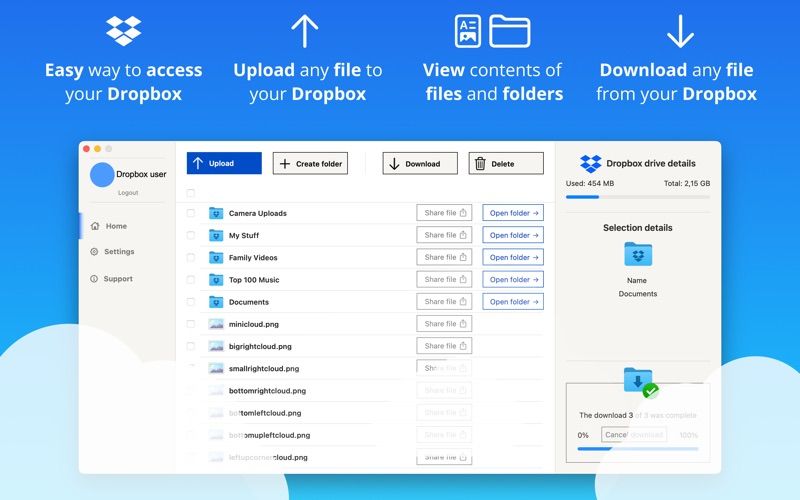Share the Family Videos folder
Image resolution: width=800 pixels, height=500 pixels.
pyautogui.click(x=444, y=257)
